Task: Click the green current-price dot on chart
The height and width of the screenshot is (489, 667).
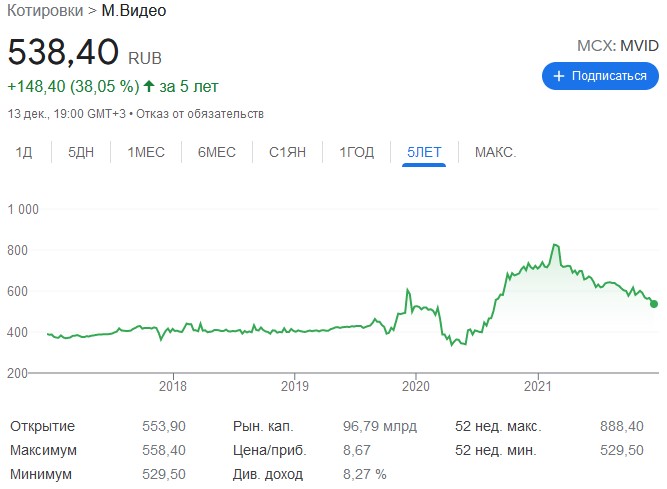Action: 654,304
